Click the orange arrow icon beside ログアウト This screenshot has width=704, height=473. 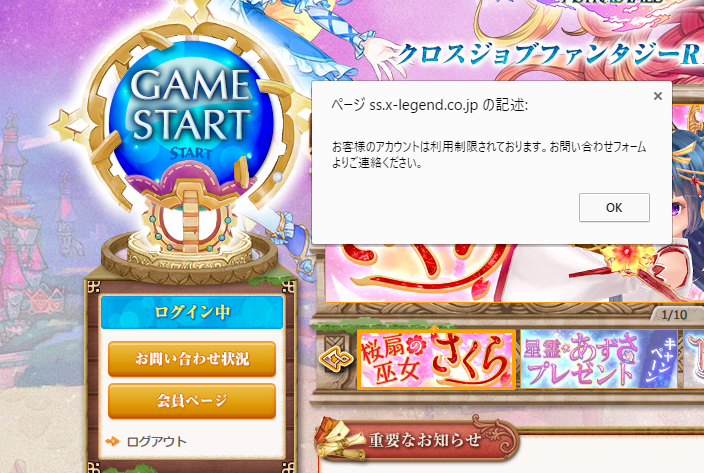pyautogui.click(x=112, y=442)
